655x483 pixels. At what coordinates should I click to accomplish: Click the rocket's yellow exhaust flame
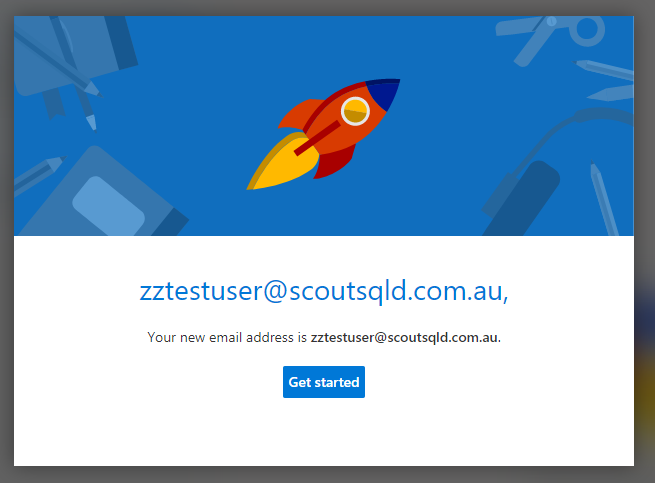(282, 162)
